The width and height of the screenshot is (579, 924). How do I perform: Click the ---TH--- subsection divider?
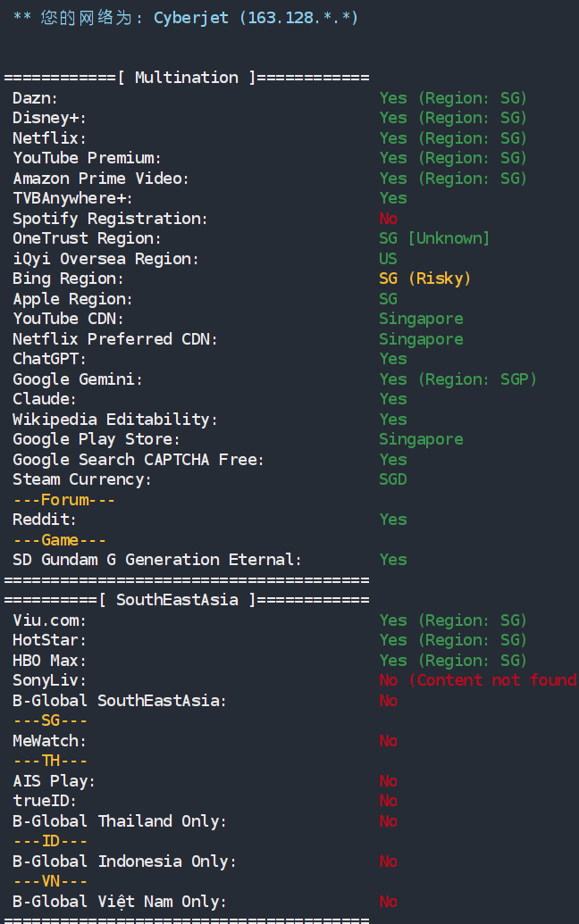point(49,761)
